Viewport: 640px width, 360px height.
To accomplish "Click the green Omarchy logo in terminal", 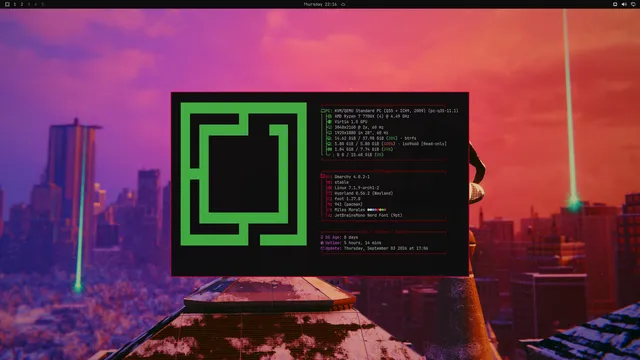I will (243, 174).
